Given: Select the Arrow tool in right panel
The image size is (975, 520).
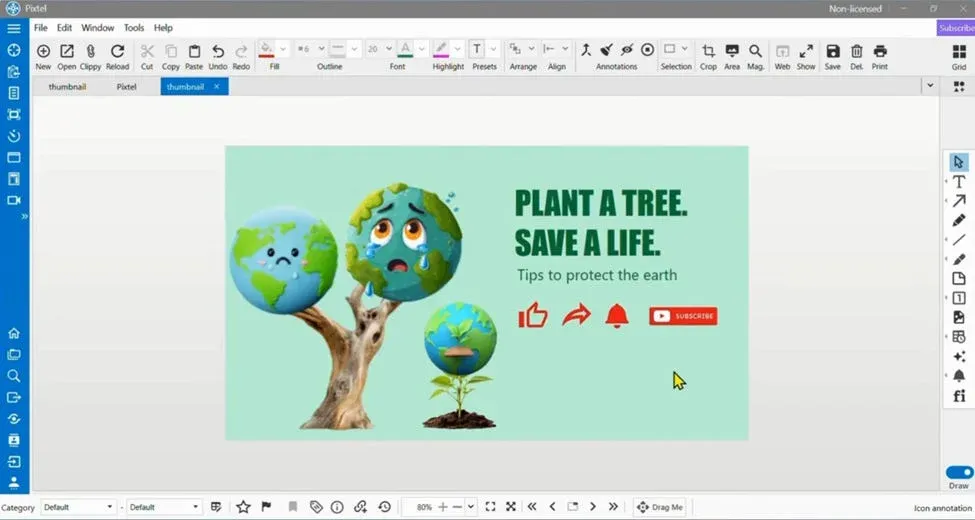Looking at the screenshot, I should [959, 201].
